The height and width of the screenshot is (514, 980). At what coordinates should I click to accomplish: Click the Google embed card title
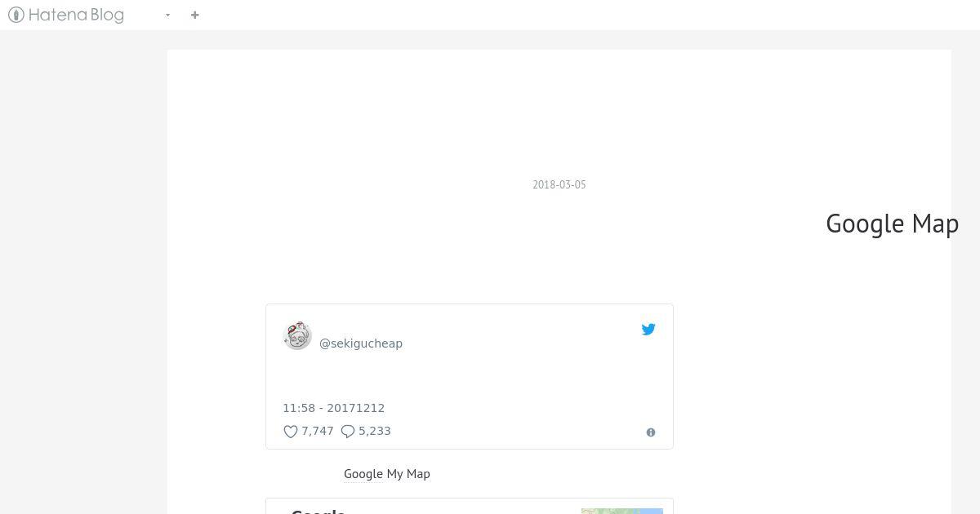coord(318,512)
